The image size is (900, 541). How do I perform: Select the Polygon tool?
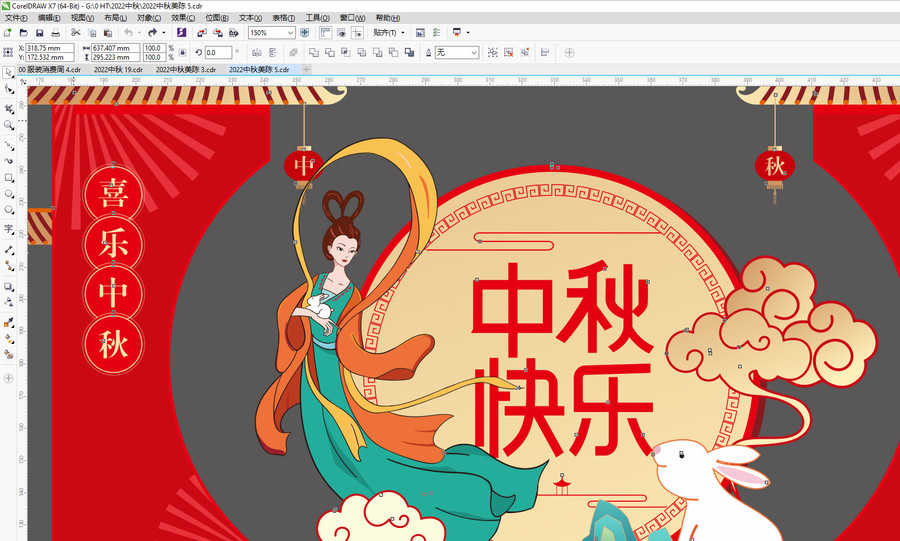tap(8, 210)
